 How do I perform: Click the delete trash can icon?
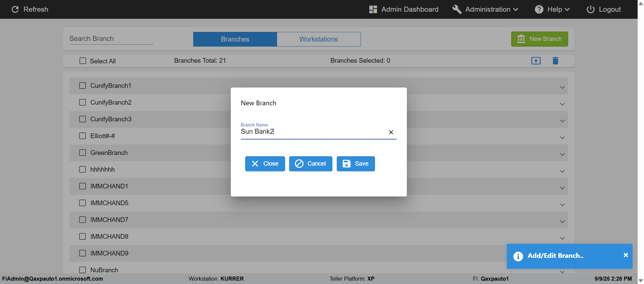click(555, 61)
